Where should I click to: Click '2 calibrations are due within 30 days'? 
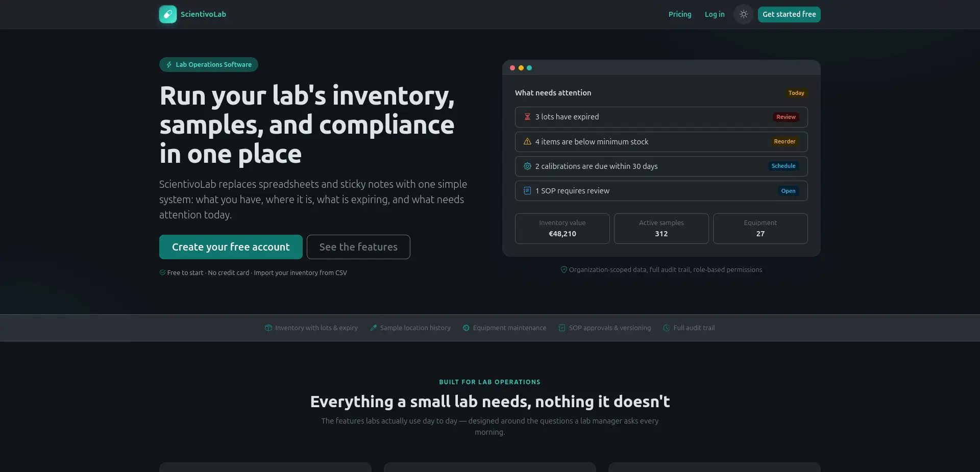(596, 166)
